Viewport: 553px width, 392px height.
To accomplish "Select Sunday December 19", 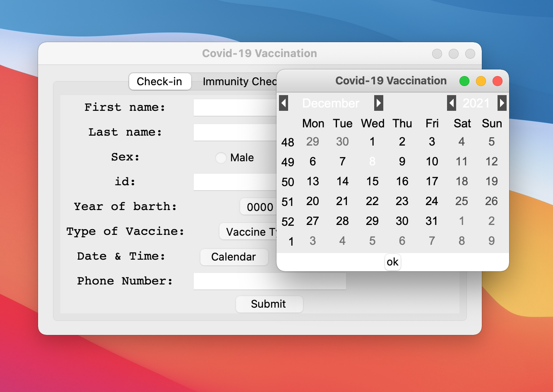I will pyautogui.click(x=492, y=182).
